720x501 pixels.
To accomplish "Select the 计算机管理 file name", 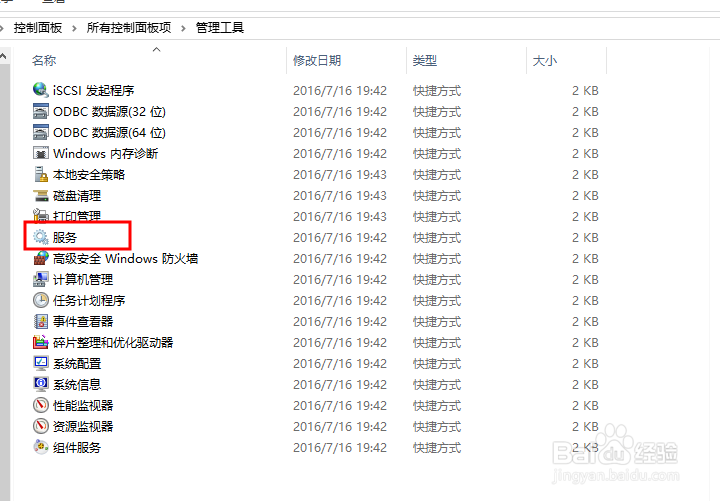I will (x=83, y=280).
